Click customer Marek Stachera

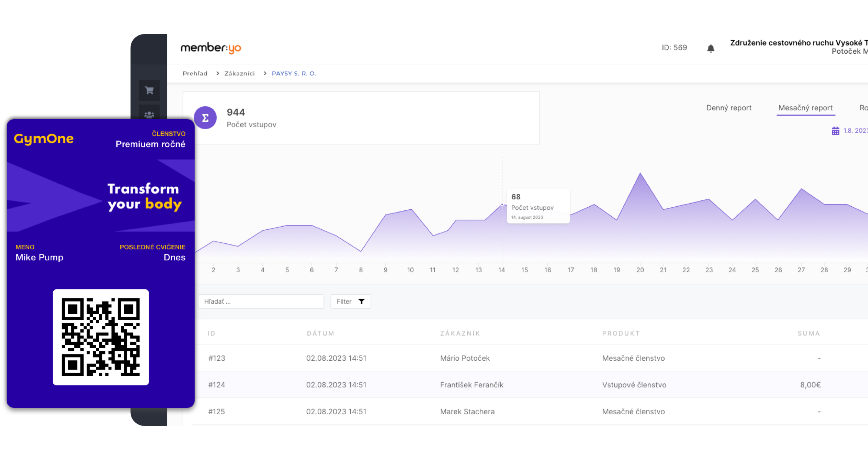[x=467, y=411]
